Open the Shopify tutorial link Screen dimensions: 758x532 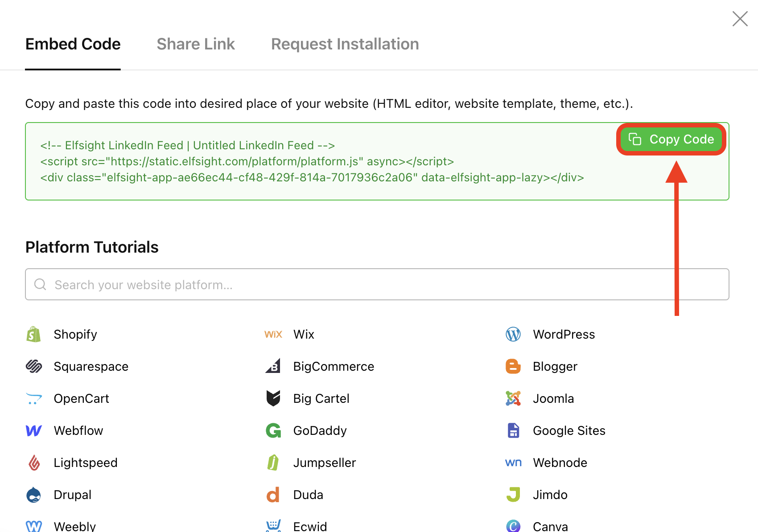pyautogui.click(x=75, y=334)
